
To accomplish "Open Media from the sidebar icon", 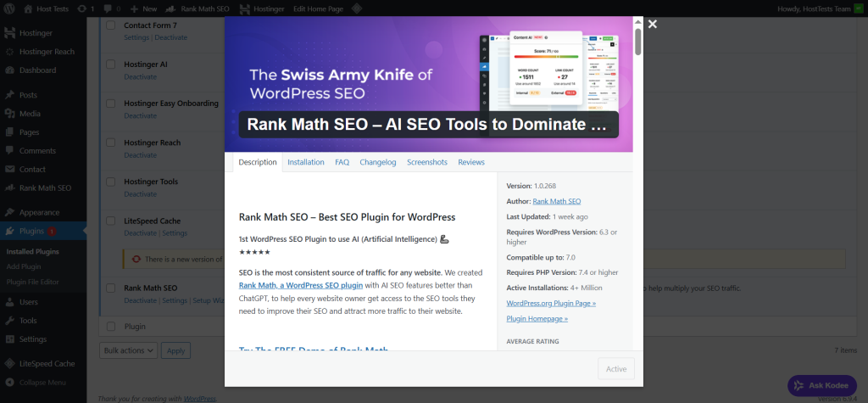I will [x=9, y=113].
